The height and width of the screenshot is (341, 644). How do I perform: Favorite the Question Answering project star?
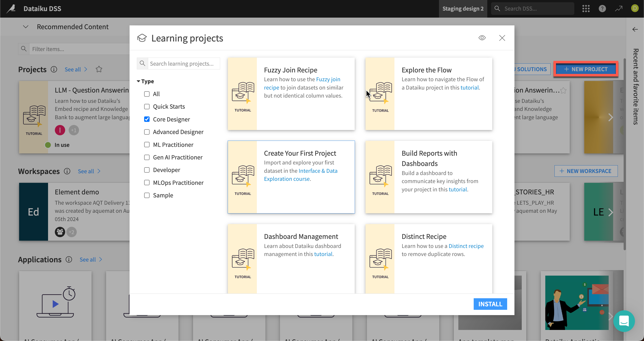(563, 91)
